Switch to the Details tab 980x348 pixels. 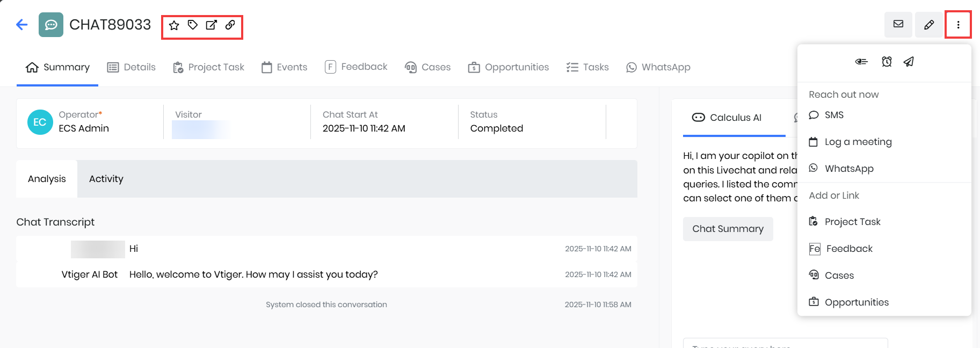(132, 67)
